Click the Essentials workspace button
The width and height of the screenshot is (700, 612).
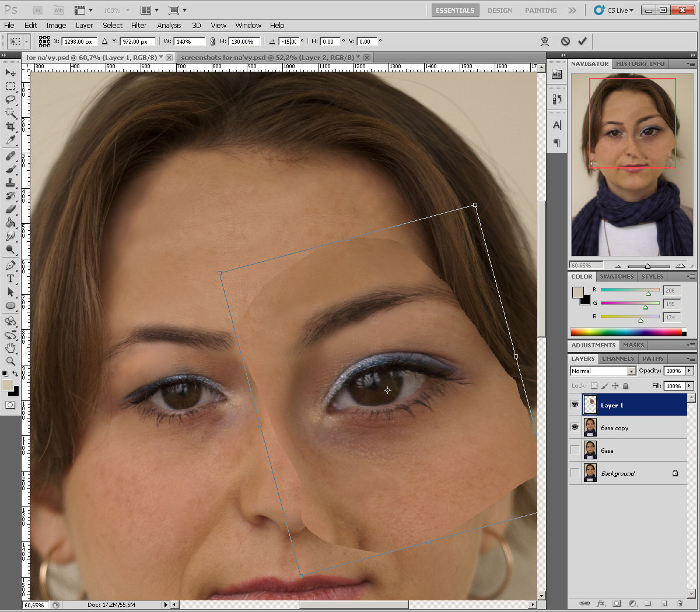tap(455, 10)
